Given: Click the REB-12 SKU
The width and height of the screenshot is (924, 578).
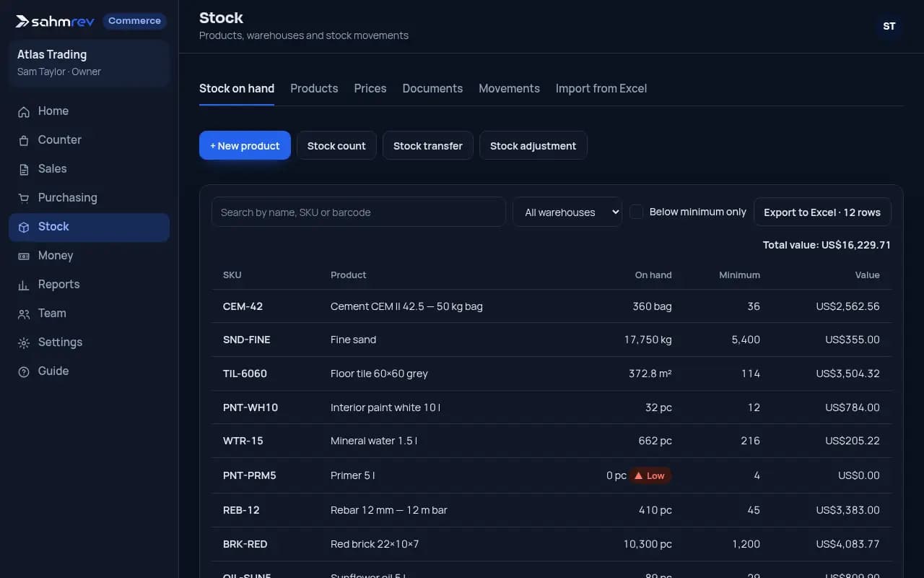Looking at the screenshot, I should click(241, 510).
